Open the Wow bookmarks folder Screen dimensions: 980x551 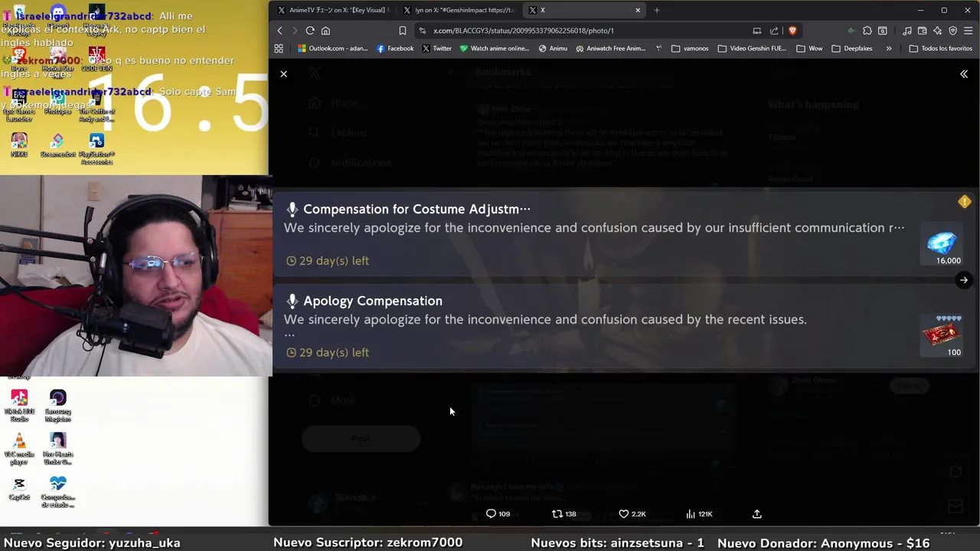tap(809, 48)
